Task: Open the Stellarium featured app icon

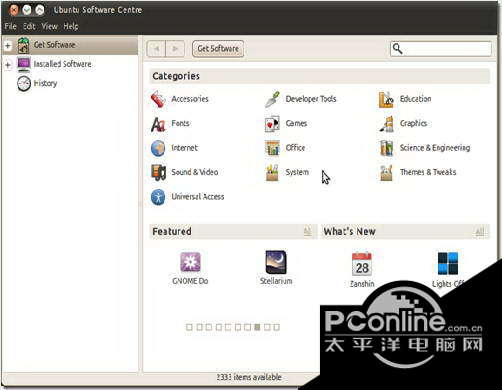Action: [276, 262]
